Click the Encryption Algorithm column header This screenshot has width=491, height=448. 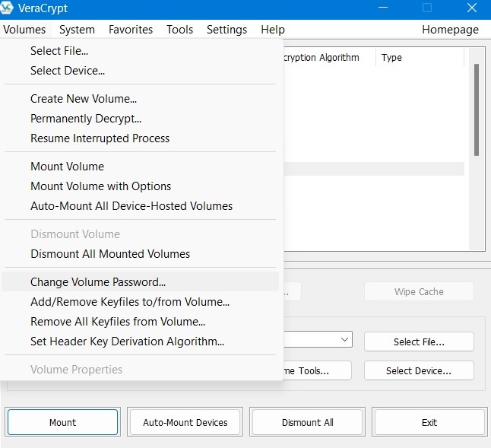329,58
